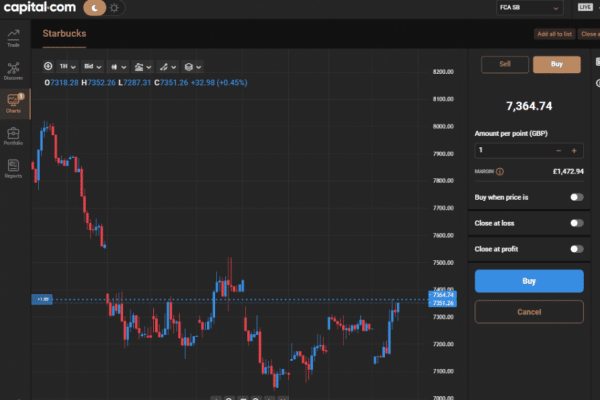Toggle the Buy when price is switch
The image size is (600, 400).
[x=577, y=197]
